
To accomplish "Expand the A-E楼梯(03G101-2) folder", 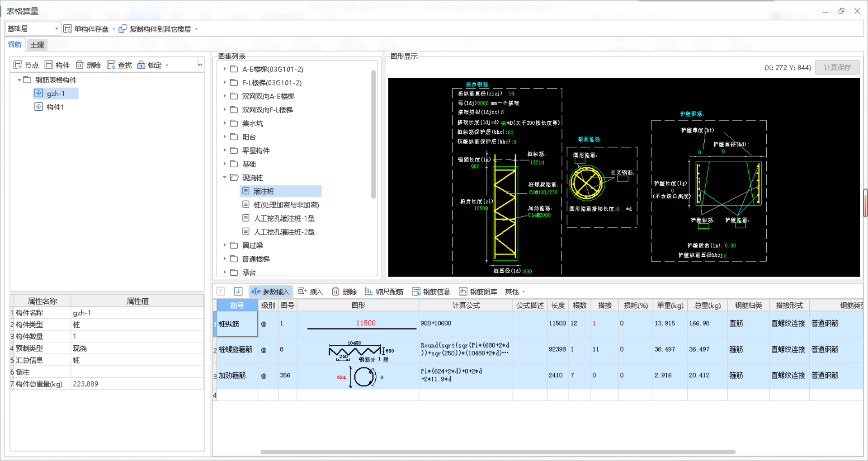I will pos(225,69).
